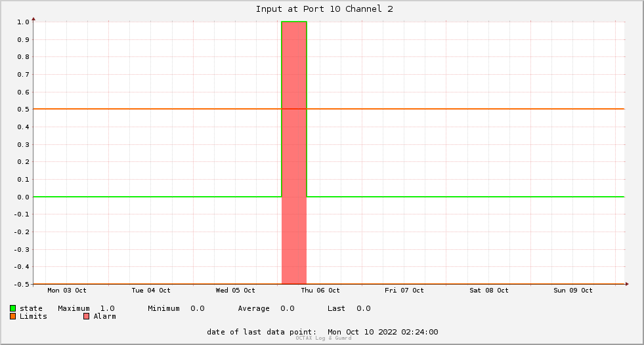The height and width of the screenshot is (345, 644).
Task: Click the 0.0 y-axis value
Action: pyautogui.click(x=23, y=197)
